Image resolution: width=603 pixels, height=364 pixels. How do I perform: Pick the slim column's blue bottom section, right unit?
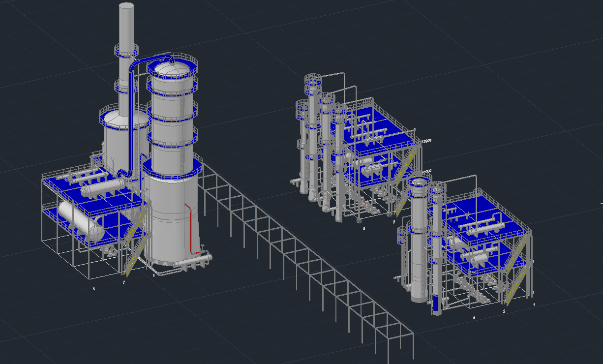[437, 303]
